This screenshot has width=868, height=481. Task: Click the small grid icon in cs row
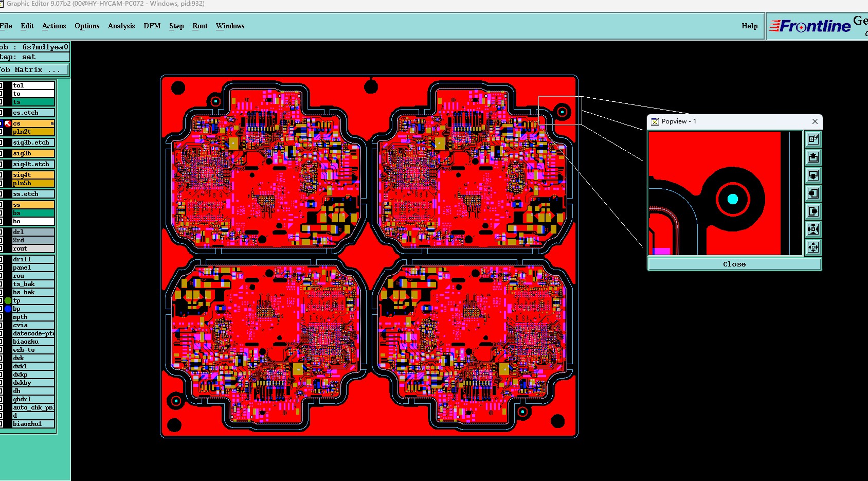point(52,123)
